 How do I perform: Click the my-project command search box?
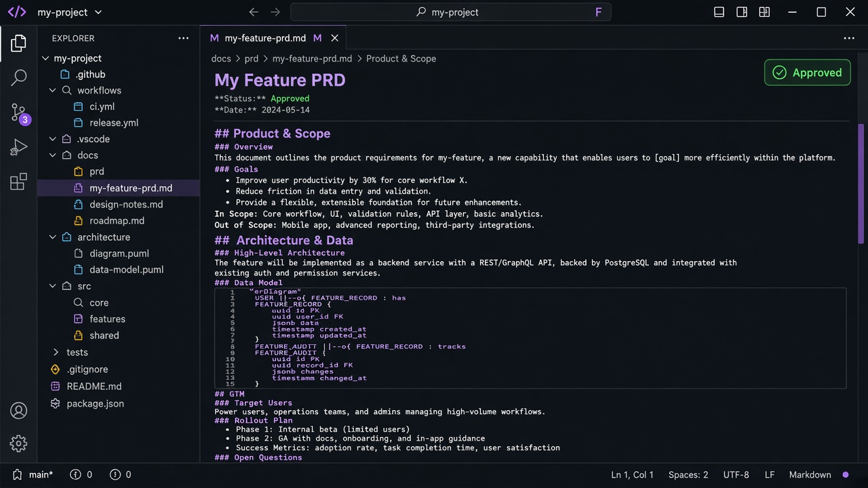(450, 12)
